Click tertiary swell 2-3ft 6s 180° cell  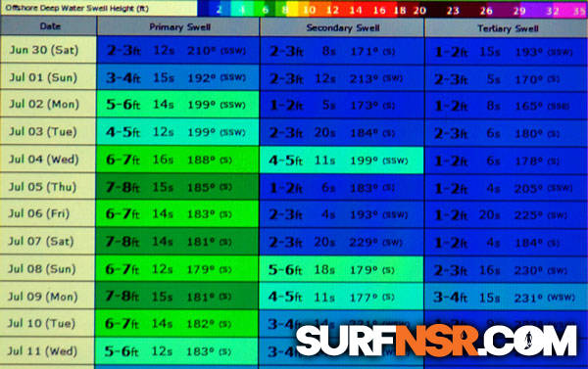(x=507, y=133)
